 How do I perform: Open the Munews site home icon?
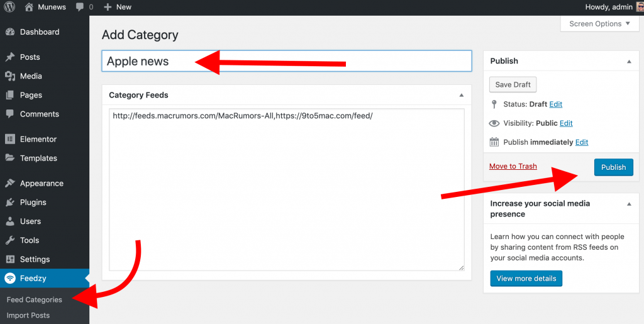click(30, 7)
